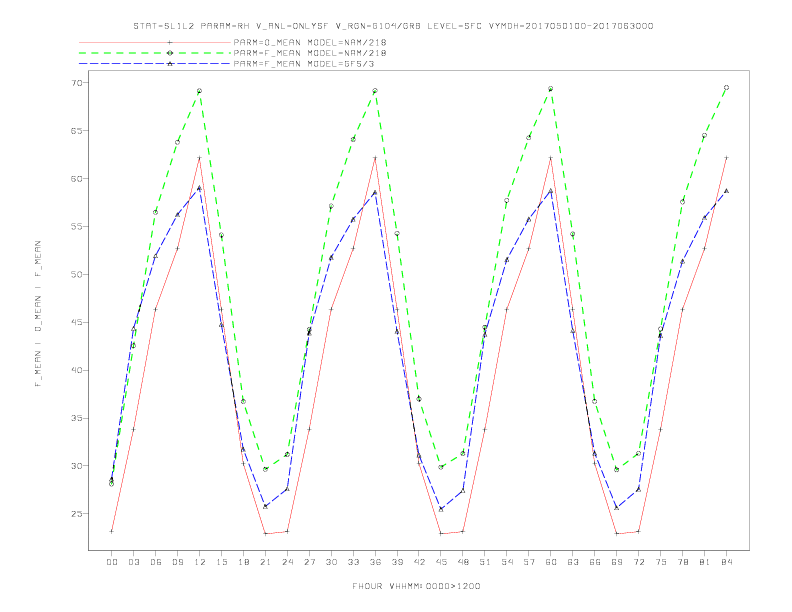The width and height of the screenshot is (792, 612).
Task: Click the 78 forecast hour label
Action: (683, 562)
